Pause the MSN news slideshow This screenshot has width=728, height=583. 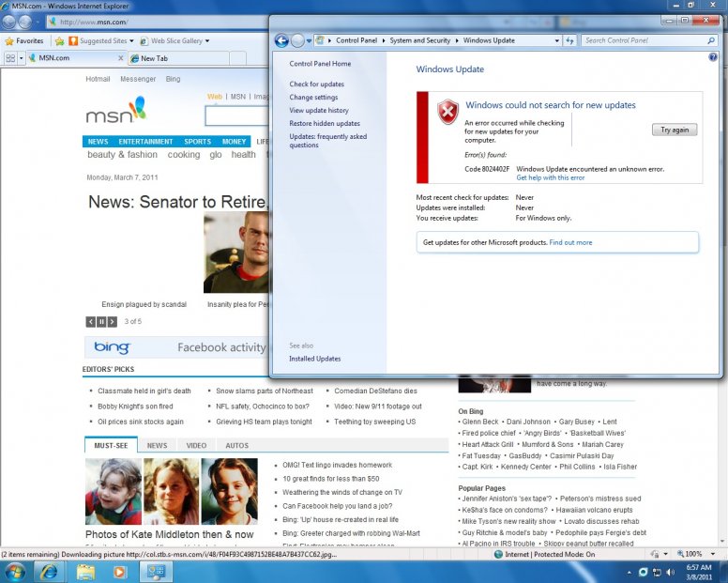pyautogui.click(x=101, y=322)
